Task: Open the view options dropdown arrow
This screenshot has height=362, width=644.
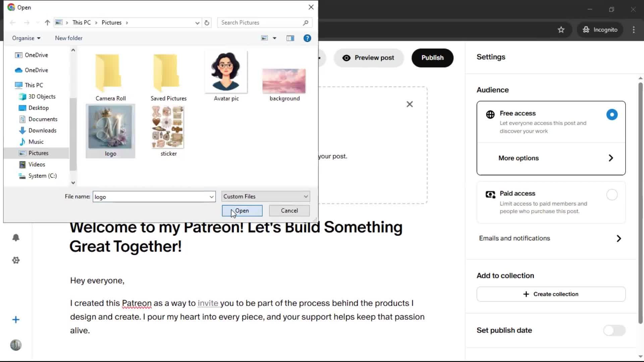Action: (274, 38)
